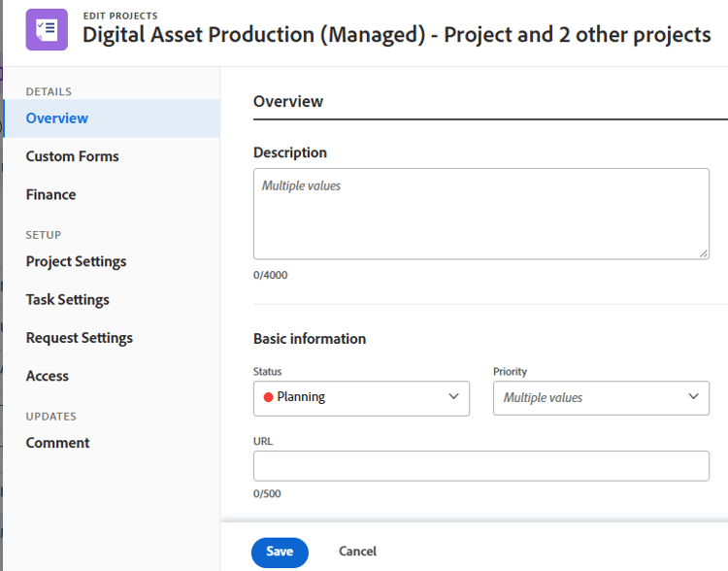
Task: Click the Digital Asset Production title text
Action: (x=396, y=35)
